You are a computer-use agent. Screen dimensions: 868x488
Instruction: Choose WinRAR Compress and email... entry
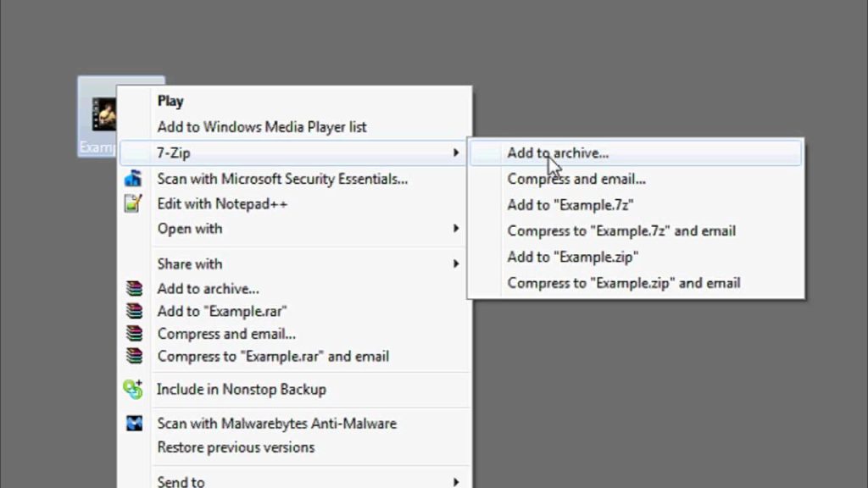pos(296,334)
